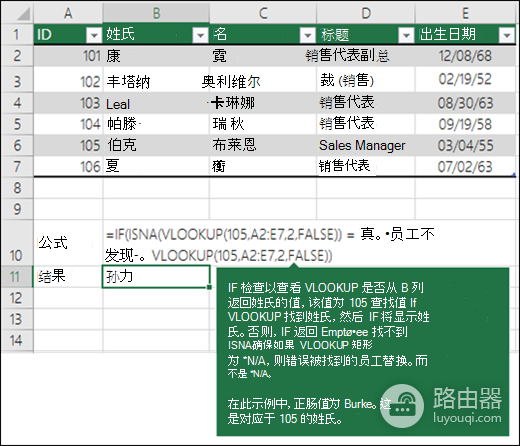Click cell with ID 103
520x446 pixels.
pos(68,103)
